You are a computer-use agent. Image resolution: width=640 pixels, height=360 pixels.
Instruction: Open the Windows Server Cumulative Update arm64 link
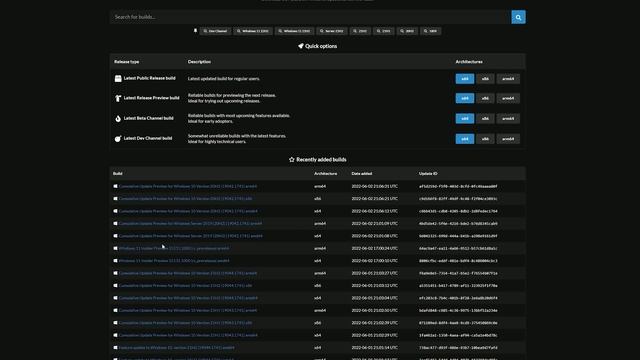coord(190,224)
